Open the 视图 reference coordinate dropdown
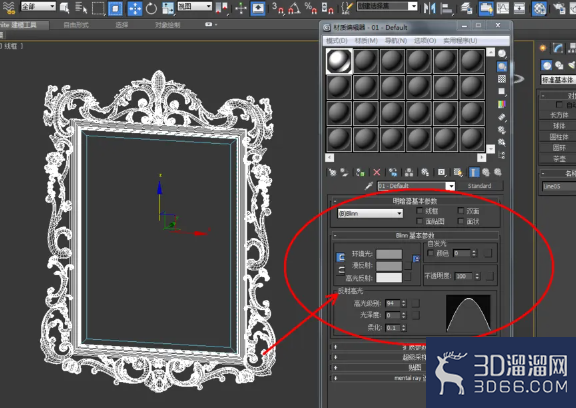Viewport: 576px width, 408px height. pyautogui.click(x=195, y=6)
